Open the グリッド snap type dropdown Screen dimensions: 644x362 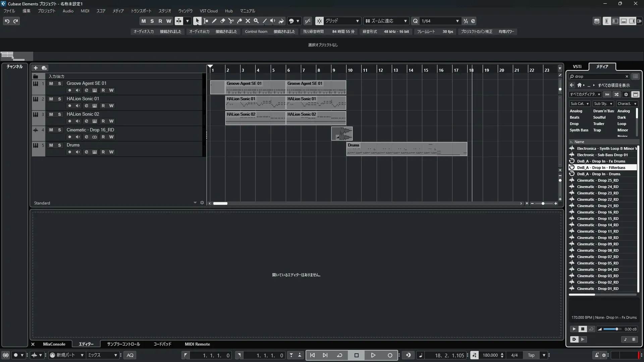tap(357, 21)
